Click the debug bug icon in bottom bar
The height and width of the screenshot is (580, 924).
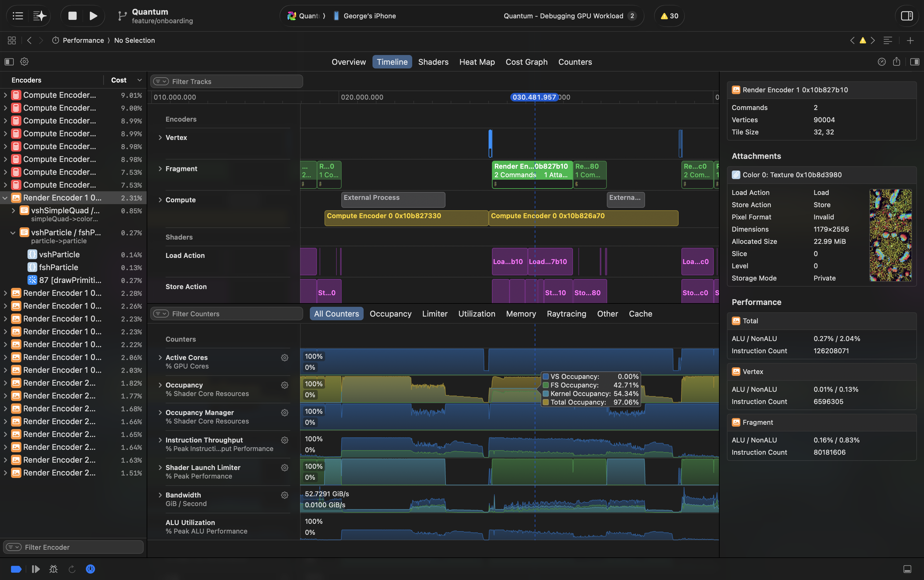53,569
